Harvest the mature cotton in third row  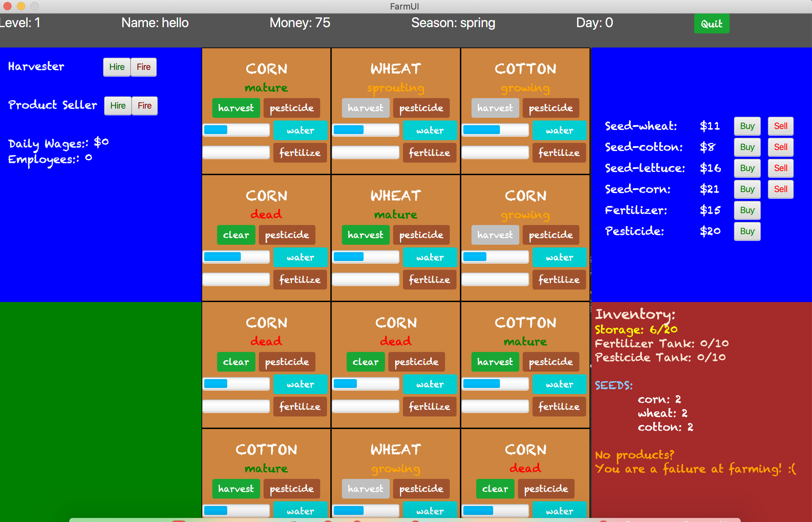point(495,362)
